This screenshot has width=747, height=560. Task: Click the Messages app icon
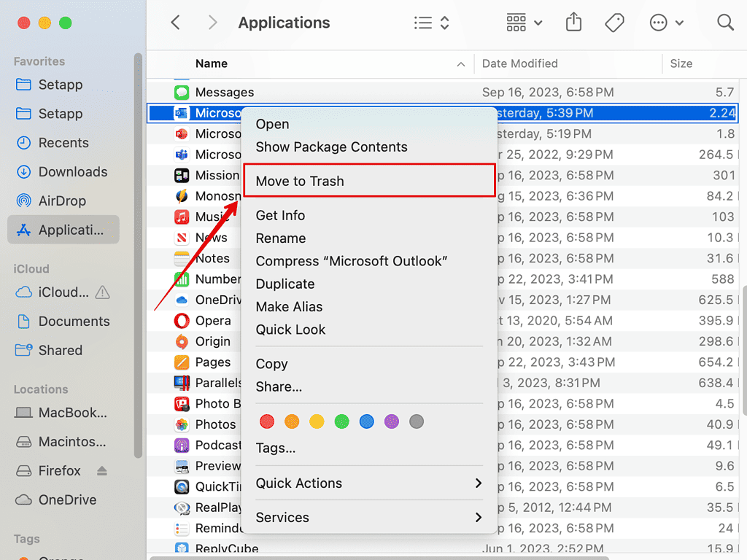[x=182, y=92]
